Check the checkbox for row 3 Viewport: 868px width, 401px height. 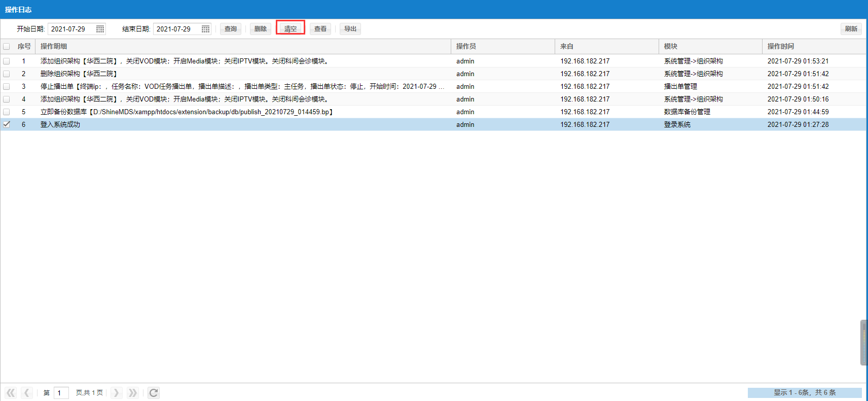tap(7, 86)
